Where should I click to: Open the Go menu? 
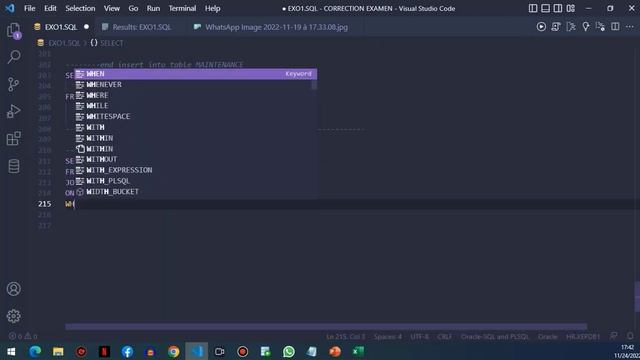point(133,8)
